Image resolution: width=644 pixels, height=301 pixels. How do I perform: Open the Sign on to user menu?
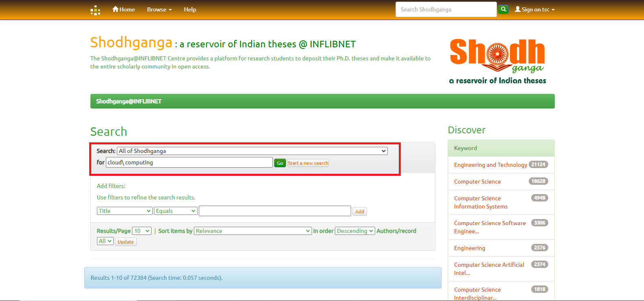(x=534, y=9)
